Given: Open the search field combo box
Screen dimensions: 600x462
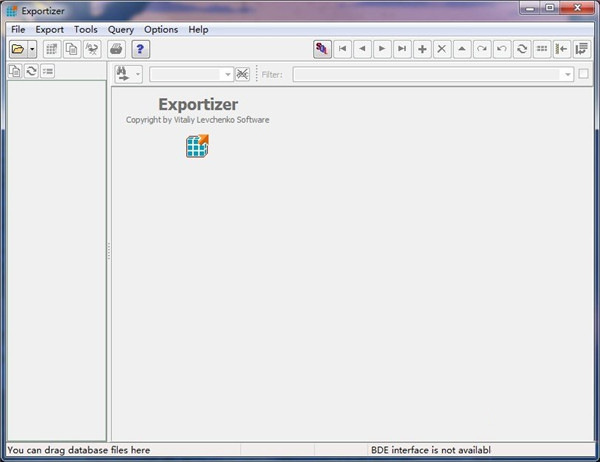Looking at the screenshot, I should pyautogui.click(x=191, y=74).
